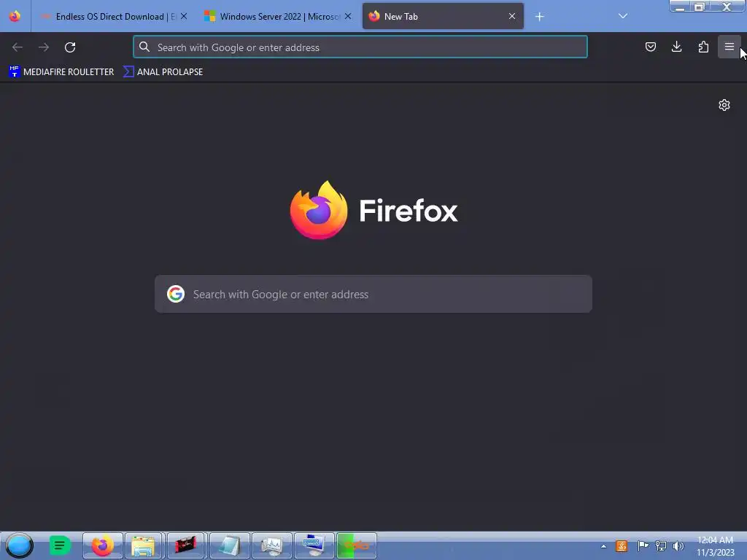Open the Firefox View pinned tab icon

pos(15,16)
